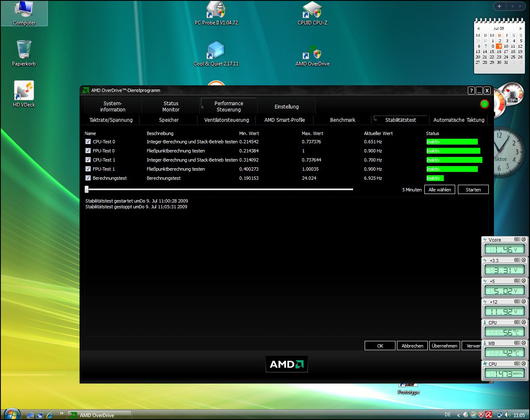Close the +5 voltage monitor widget

[x=523, y=281]
